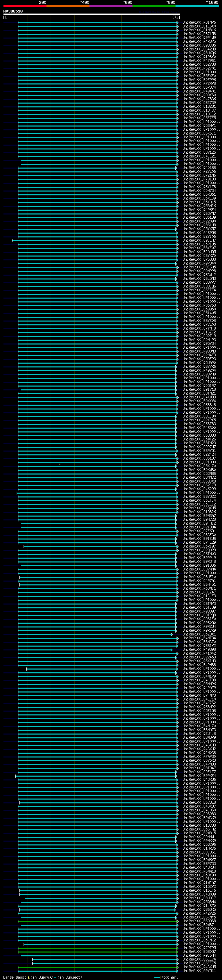Image resolution: width=222 pixels, height=980 pixels.
Task: Click the green ~80% identity legend segment
Action: click(x=154, y=6)
